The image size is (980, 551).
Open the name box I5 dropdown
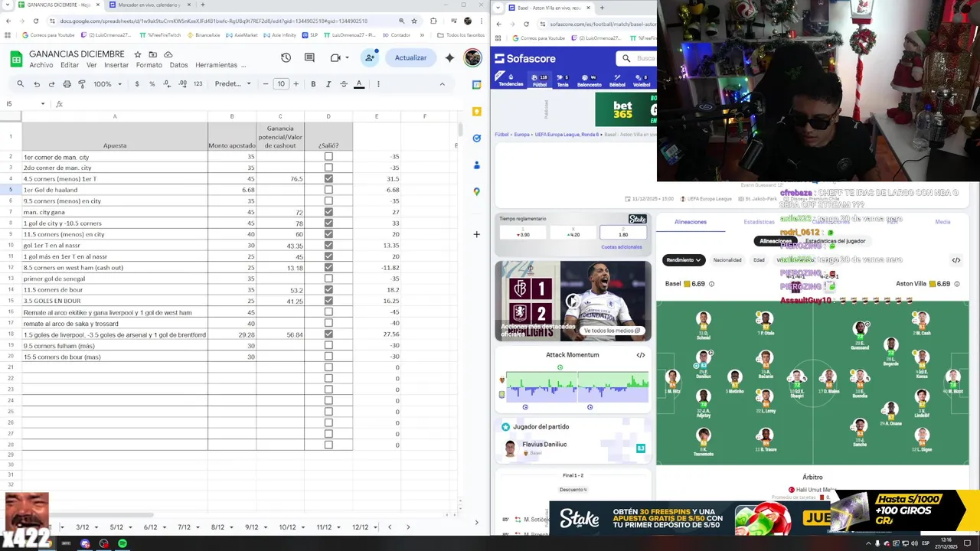[x=43, y=104]
